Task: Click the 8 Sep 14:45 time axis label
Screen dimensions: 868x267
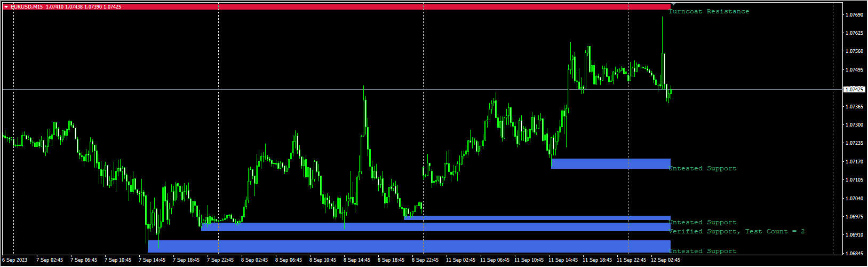Action: point(357,260)
